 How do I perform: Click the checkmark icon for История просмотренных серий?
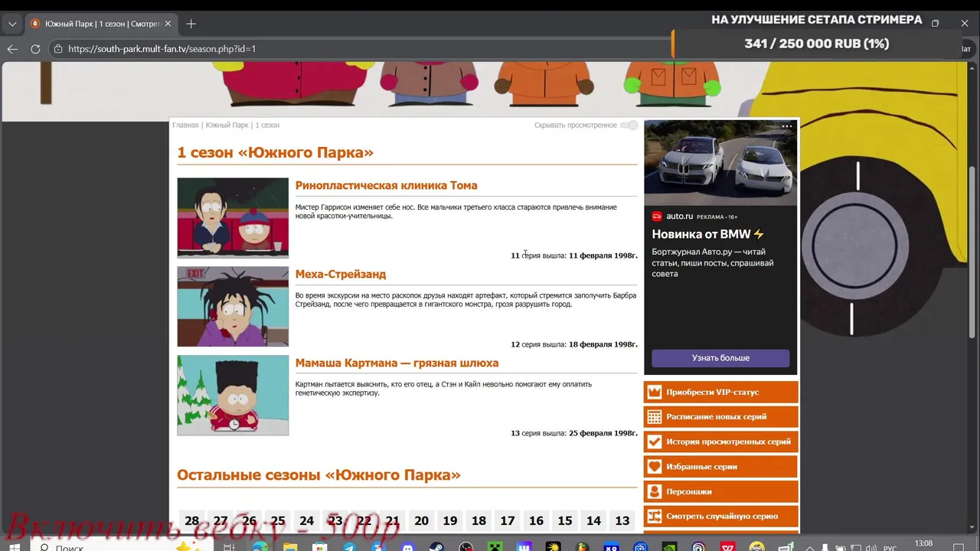point(654,442)
